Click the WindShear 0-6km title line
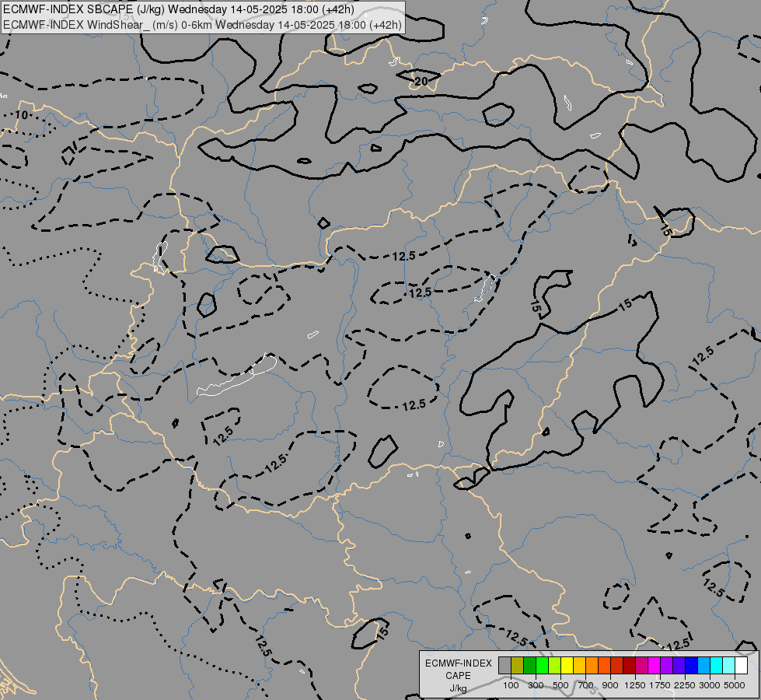761x700 pixels. [x=202, y=25]
